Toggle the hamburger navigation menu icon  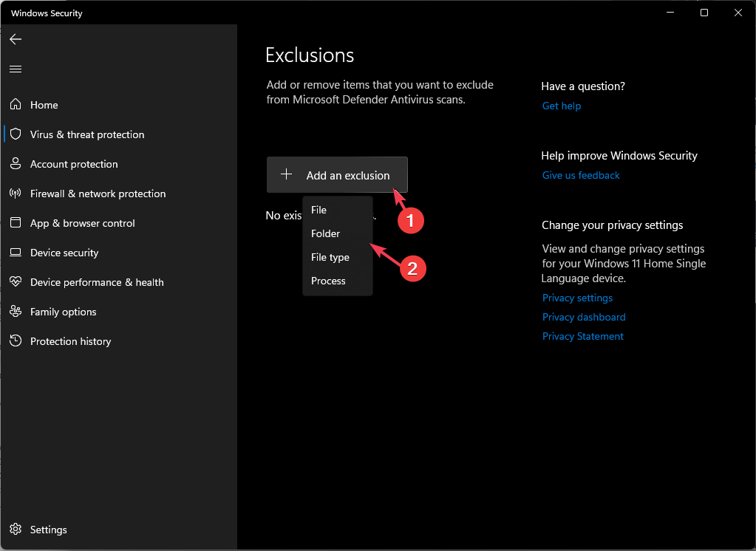coord(16,69)
